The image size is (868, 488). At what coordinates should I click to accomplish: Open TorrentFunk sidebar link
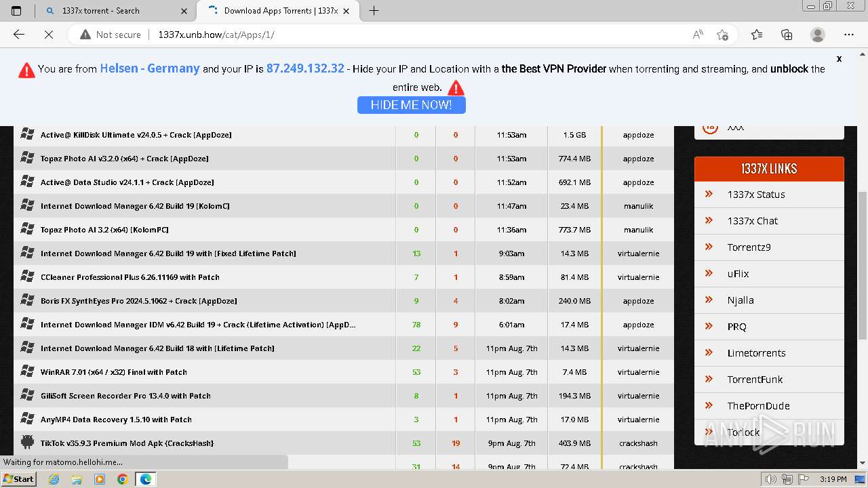tap(755, 380)
